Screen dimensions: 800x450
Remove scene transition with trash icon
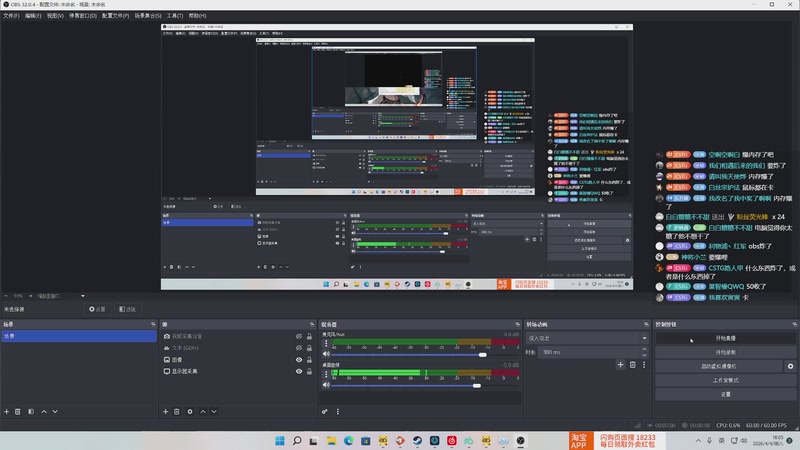[x=633, y=365]
